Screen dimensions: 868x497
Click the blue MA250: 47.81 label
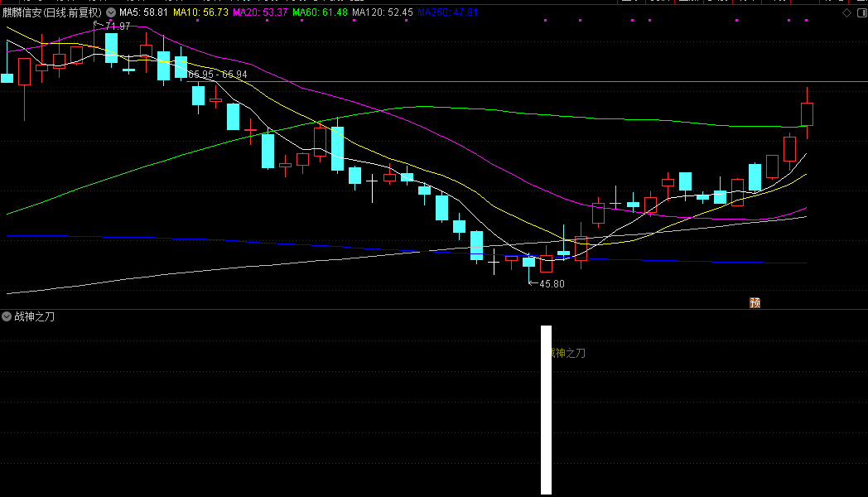point(447,12)
